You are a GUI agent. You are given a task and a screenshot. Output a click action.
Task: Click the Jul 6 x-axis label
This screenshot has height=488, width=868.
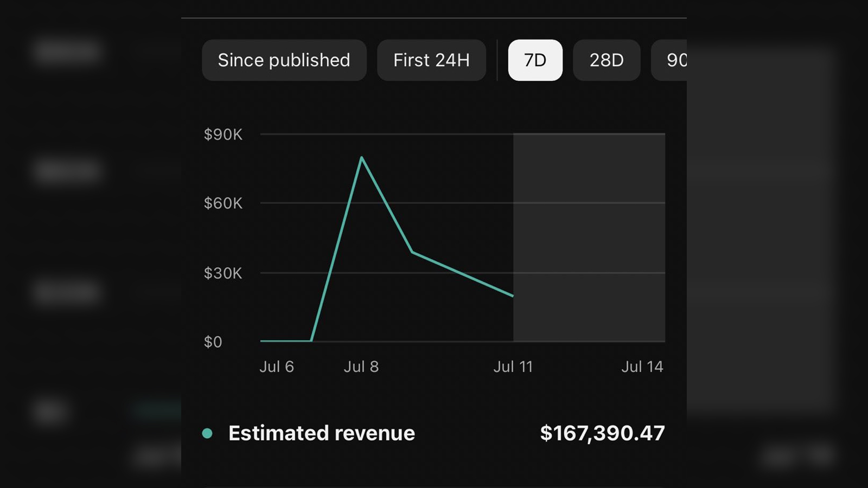pos(277,367)
